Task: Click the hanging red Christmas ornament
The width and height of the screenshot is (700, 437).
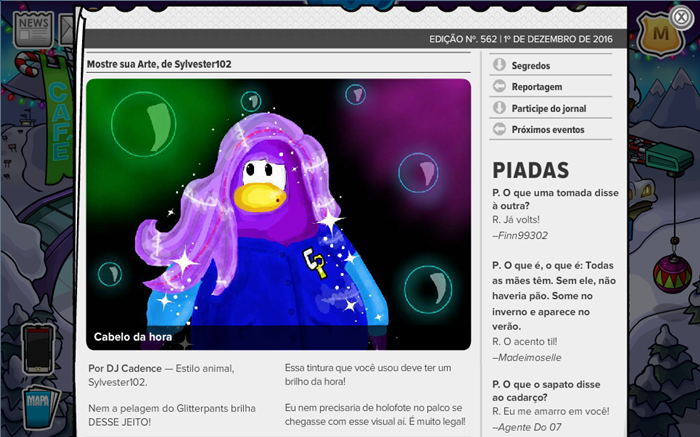Action: [672, 273]
